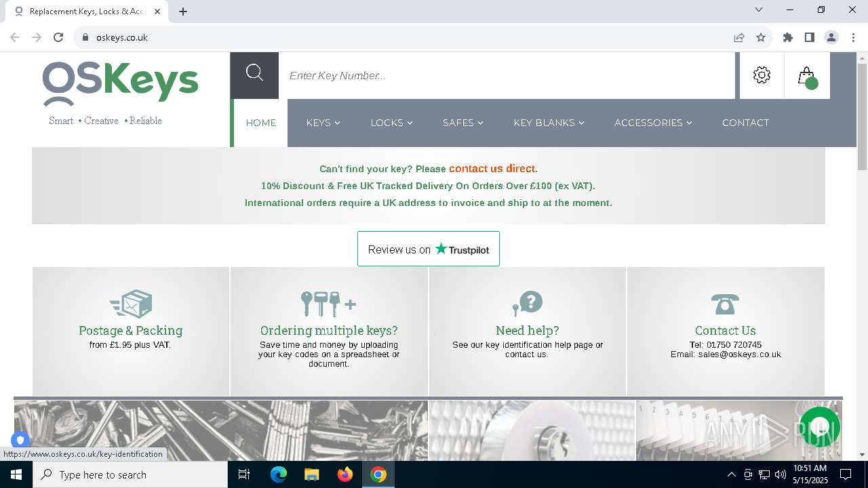The width and height of the screenshot is (868, 488).
Task: Bookmark this page with star icon
Action: point(761,37)
